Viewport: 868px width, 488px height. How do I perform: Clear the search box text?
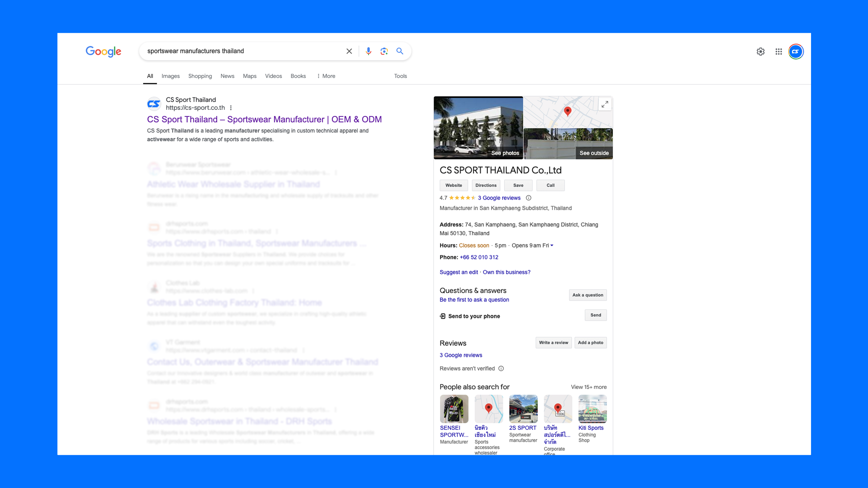coord(349,51)
